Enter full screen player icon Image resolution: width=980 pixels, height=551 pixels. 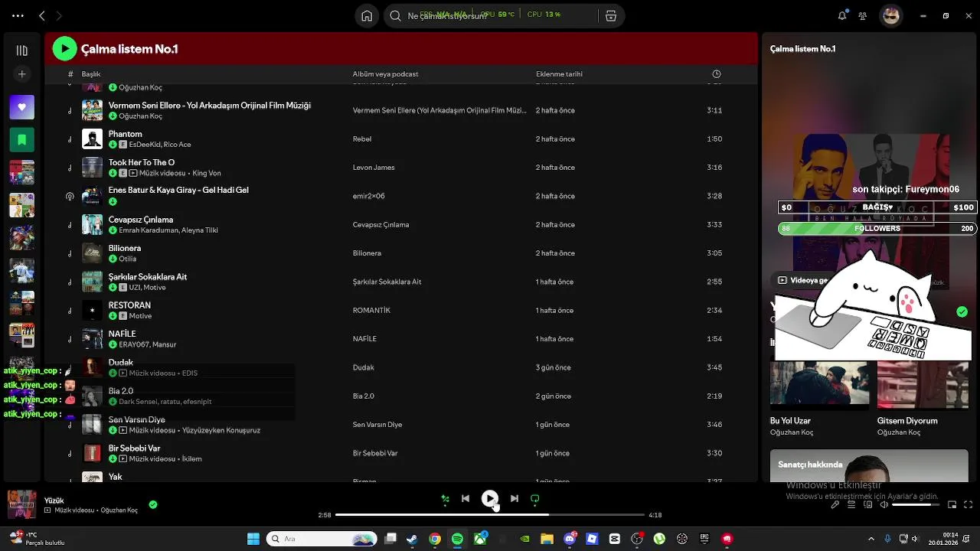tap(968, 504)
